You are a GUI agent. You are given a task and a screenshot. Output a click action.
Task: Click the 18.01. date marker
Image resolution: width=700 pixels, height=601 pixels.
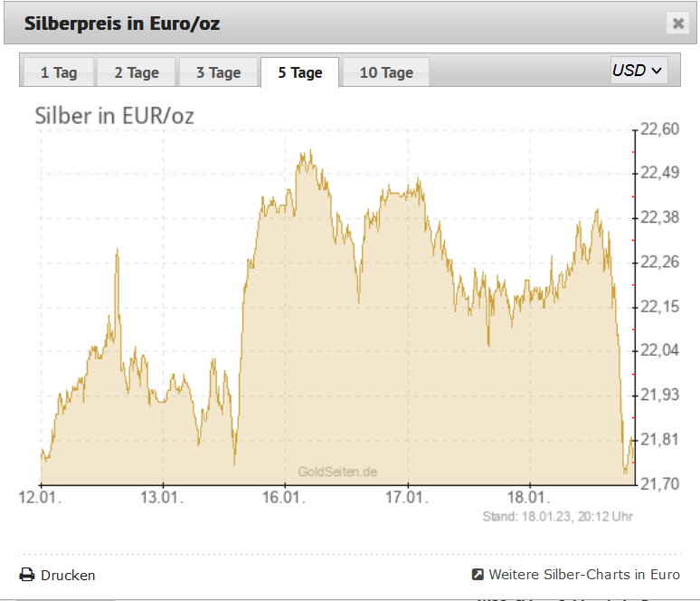[529, 497]
